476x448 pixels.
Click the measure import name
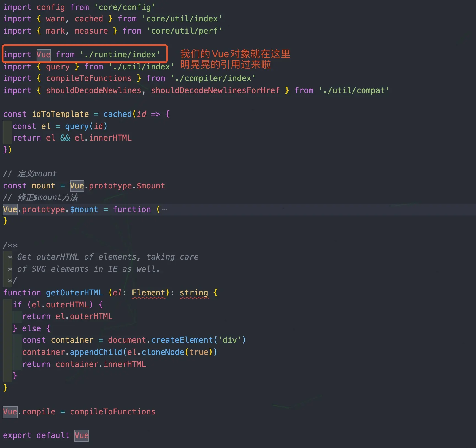[91, 31]
